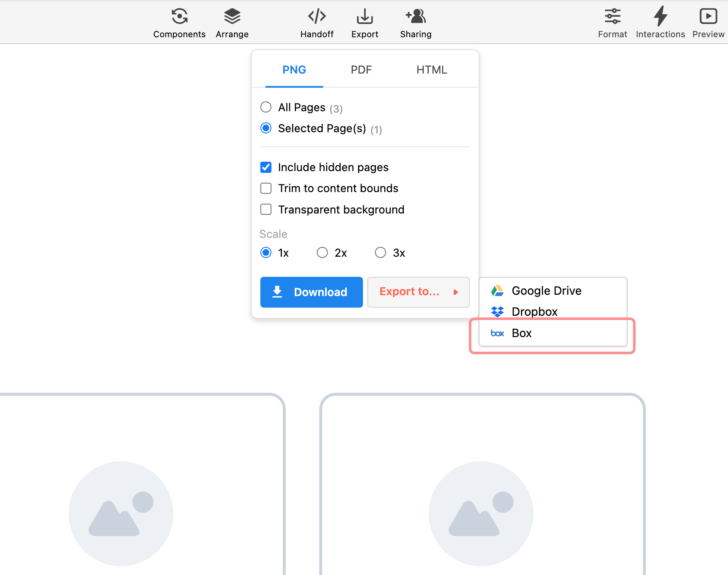Open the Format sliders icon
This screenshot has width=728, height=575.
[x=612, y=17]
